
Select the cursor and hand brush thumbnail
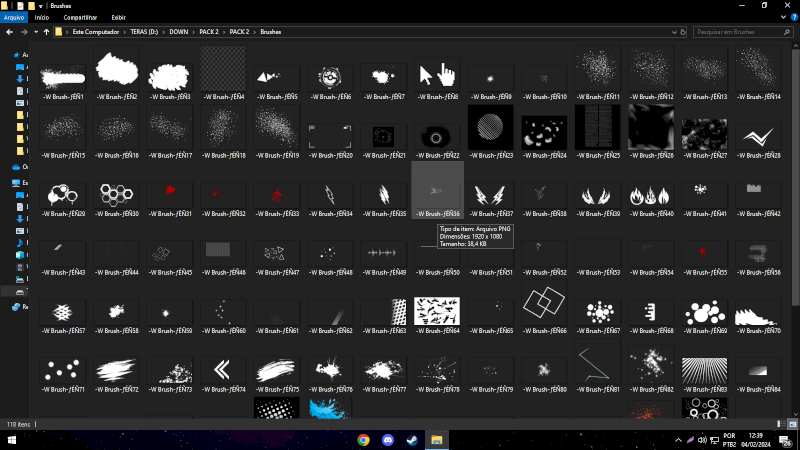pyautogui.click(x=436, y=75)
